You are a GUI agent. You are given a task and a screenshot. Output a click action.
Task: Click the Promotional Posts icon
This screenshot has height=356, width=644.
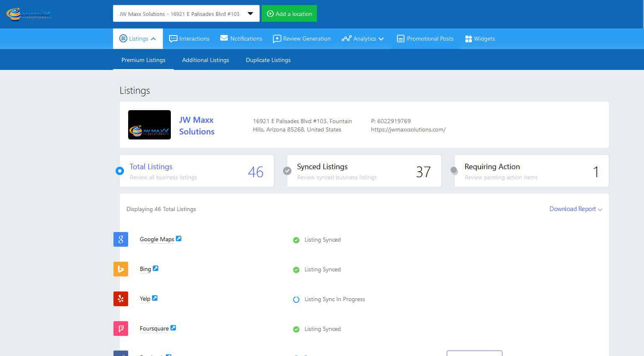point(401,39)
